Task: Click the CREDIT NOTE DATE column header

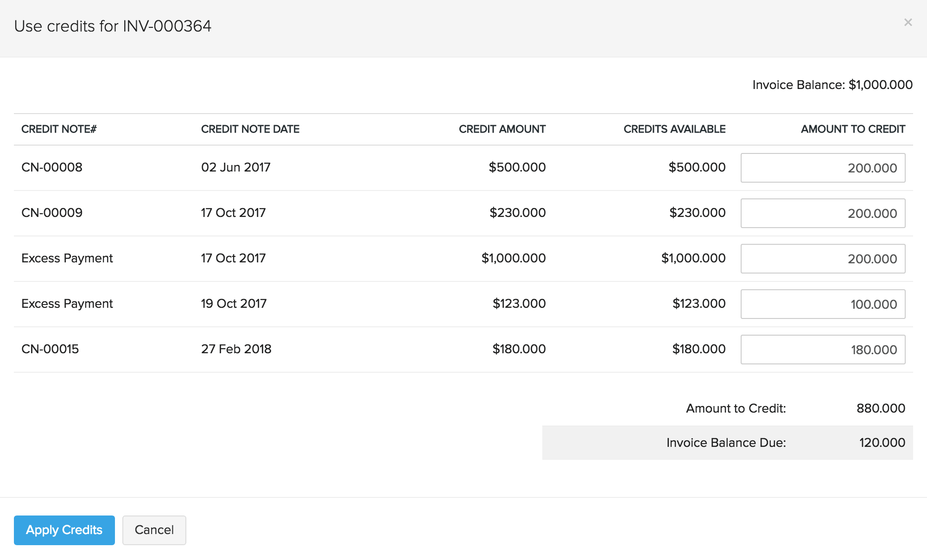Action: (x=250, y=129)
